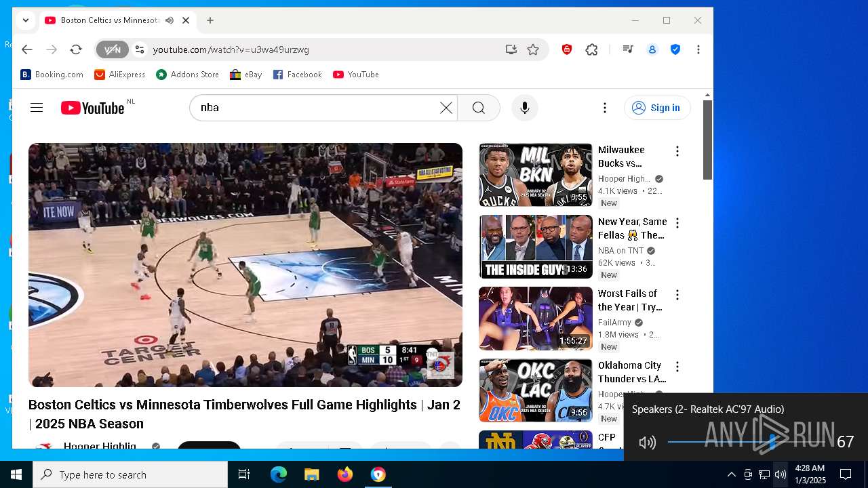The image size is (868, 488).
Task: Sign in to YouTube
Action: [657, 108]
